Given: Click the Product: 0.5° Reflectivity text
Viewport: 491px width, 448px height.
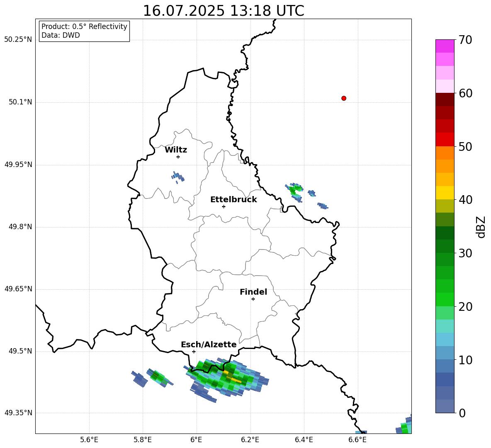Looking at the screenshot, I should point(84,27).
